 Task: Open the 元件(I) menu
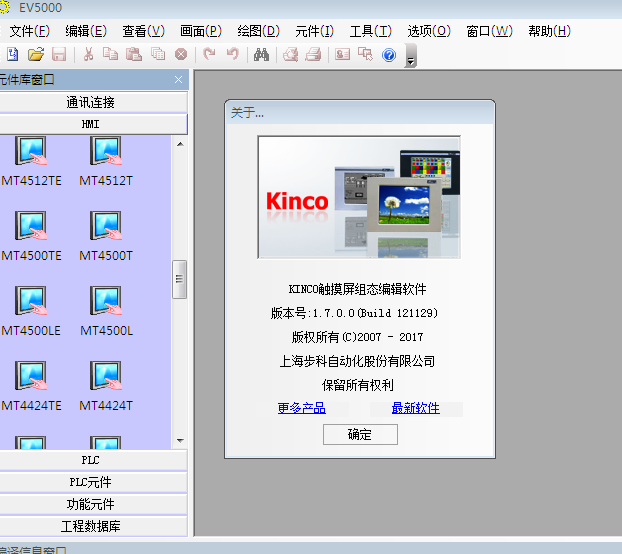314,31
